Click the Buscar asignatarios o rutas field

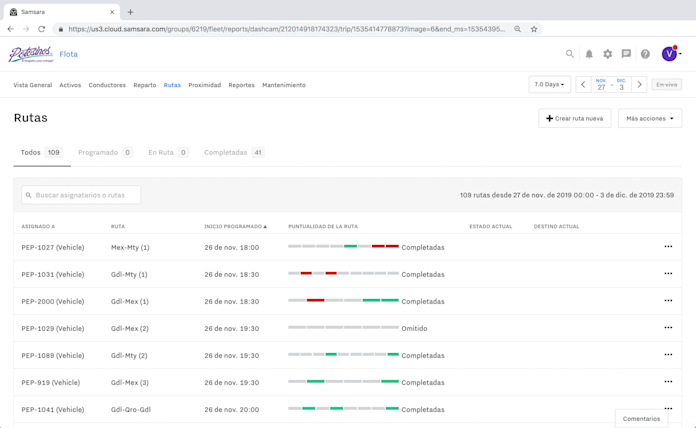(x=81, y=195)
